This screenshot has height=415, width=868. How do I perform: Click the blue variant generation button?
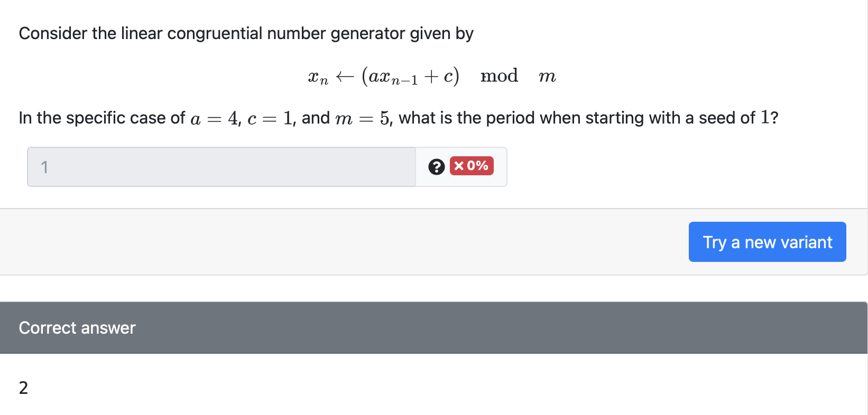coord(767,242)
